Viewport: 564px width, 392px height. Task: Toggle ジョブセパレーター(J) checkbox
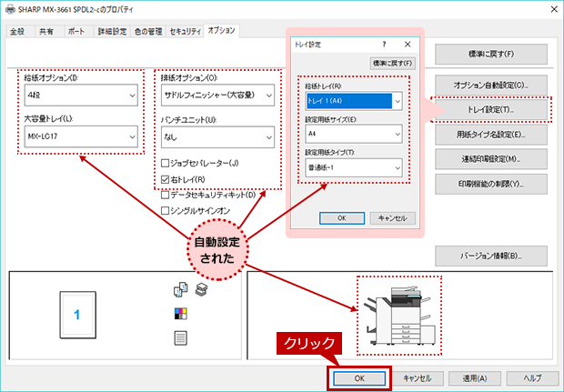pyautogui.click(x=165, y=164)
